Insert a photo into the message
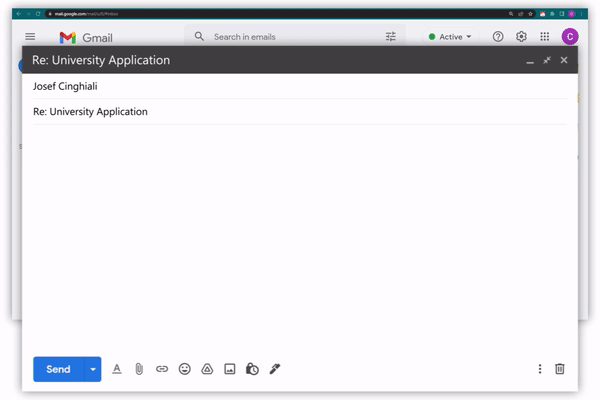This screenshot has width=600, height=400. pyautogui.click(x=230, y=369)
